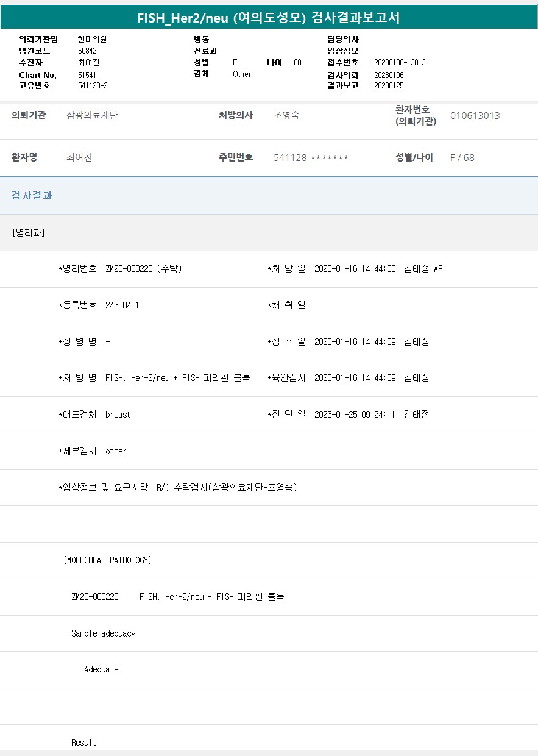538x756 pixels.
Task: Select the [MOLECULAR PATHOLOGY] heading
Action: pyautogui.click(x=107, y=560)
